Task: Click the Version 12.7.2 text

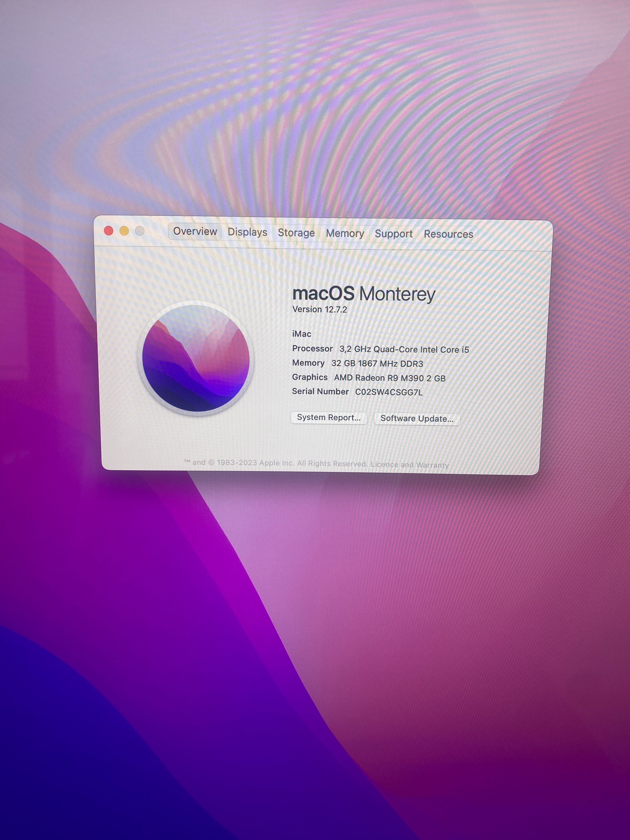Action: coord(320,310)
